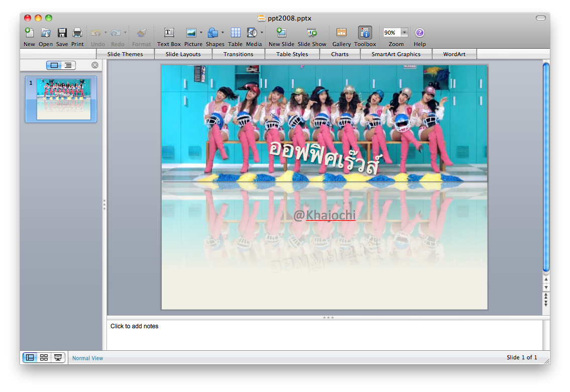Click the toolbar hide pill button
Screen dimensions: 570x392
point(541,18)
